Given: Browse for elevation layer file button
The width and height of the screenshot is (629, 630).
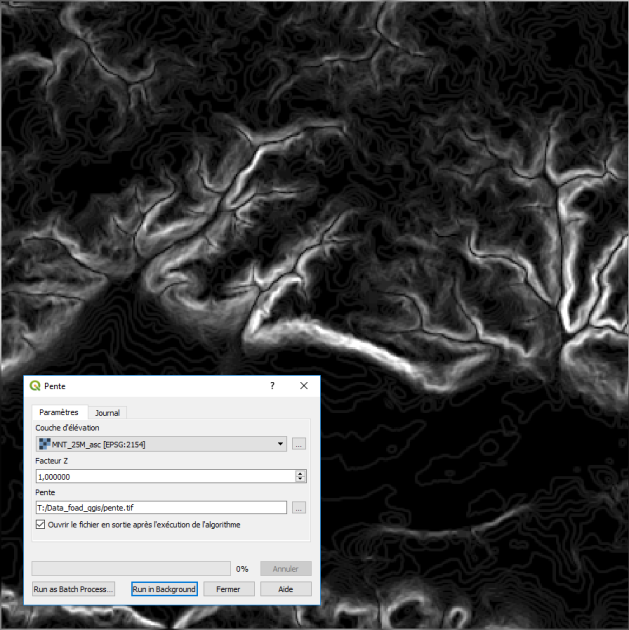Looking at the screenshot, I should point(298,444).
